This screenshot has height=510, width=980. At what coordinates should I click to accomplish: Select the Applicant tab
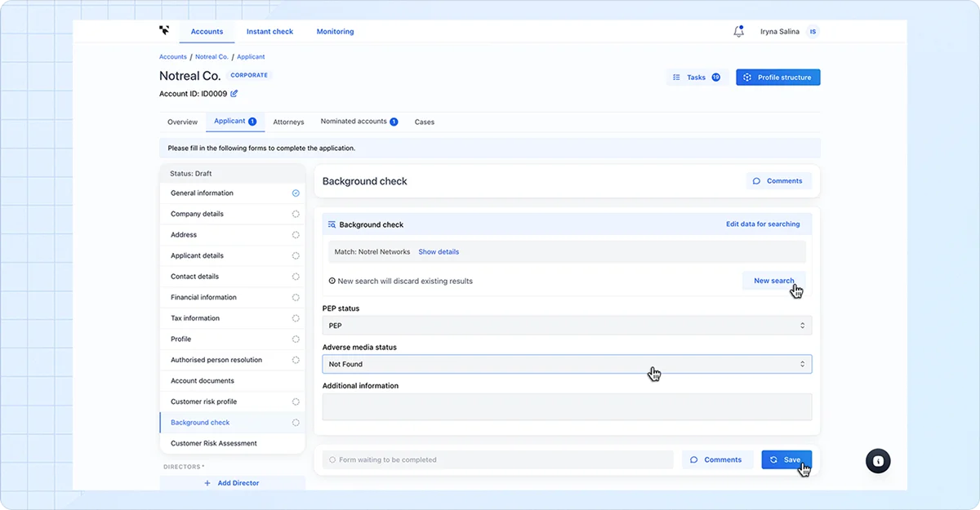(x=235, y=122)
